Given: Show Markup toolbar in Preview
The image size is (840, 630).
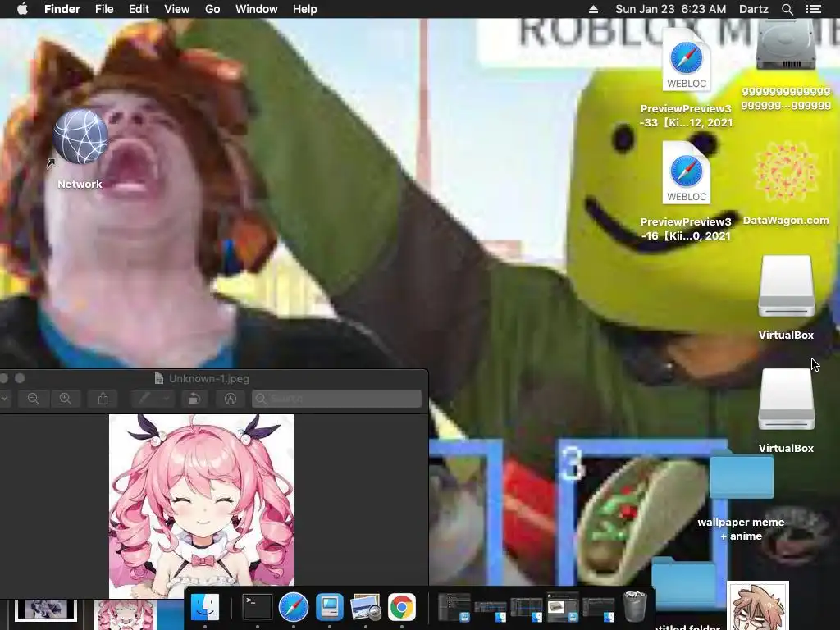Looking at the screenshot, I should (x=231, y=399).
